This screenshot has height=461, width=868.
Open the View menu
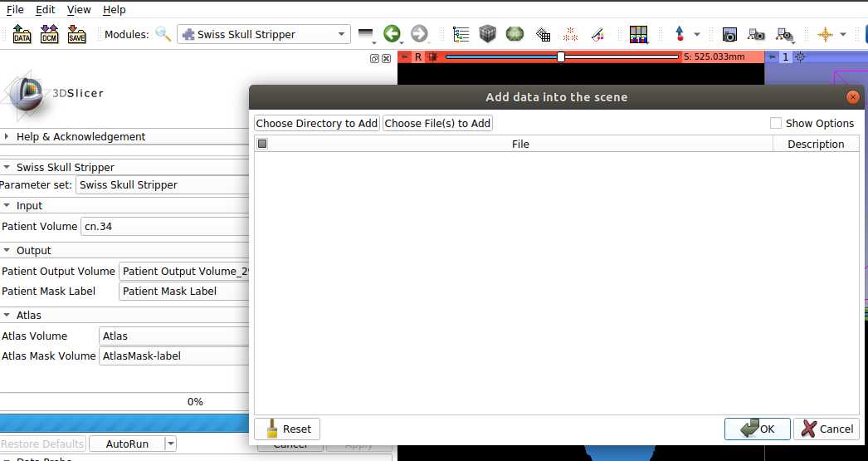pyautogui.click(x=79, y=9)
